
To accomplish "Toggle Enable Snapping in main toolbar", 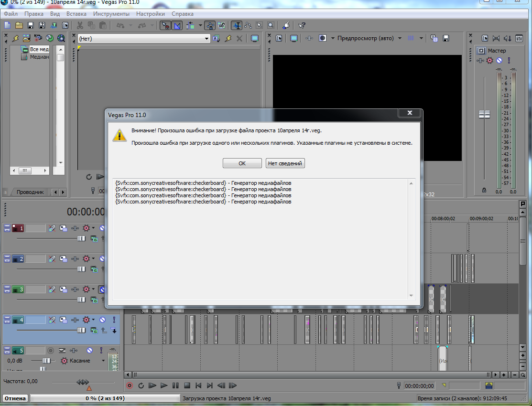I will [165, 25].
